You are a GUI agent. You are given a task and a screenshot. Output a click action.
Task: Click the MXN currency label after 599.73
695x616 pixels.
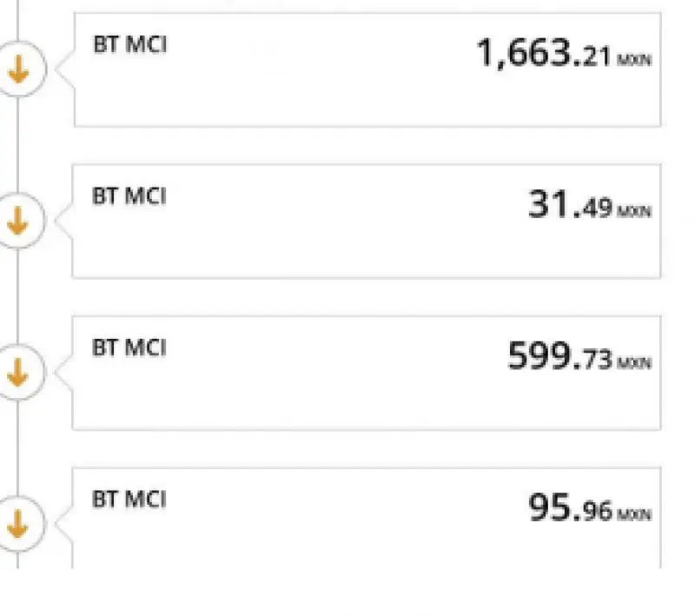click(x=634, y=363)
